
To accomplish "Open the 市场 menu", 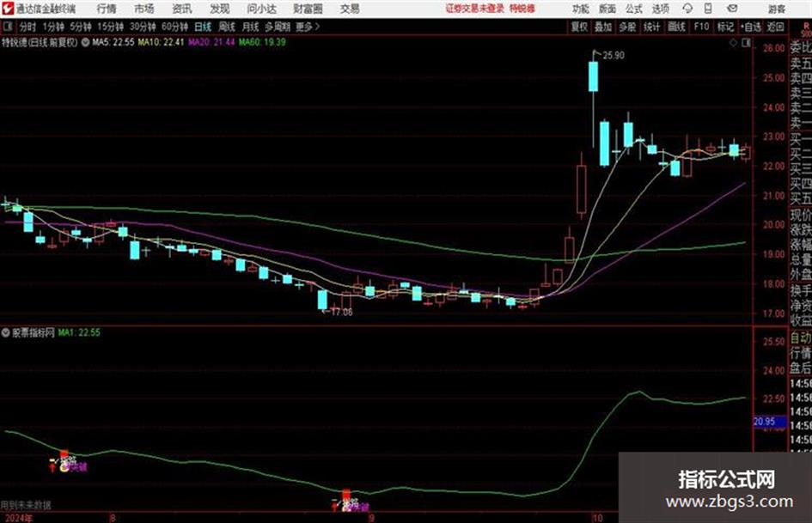I will (144, 9).
